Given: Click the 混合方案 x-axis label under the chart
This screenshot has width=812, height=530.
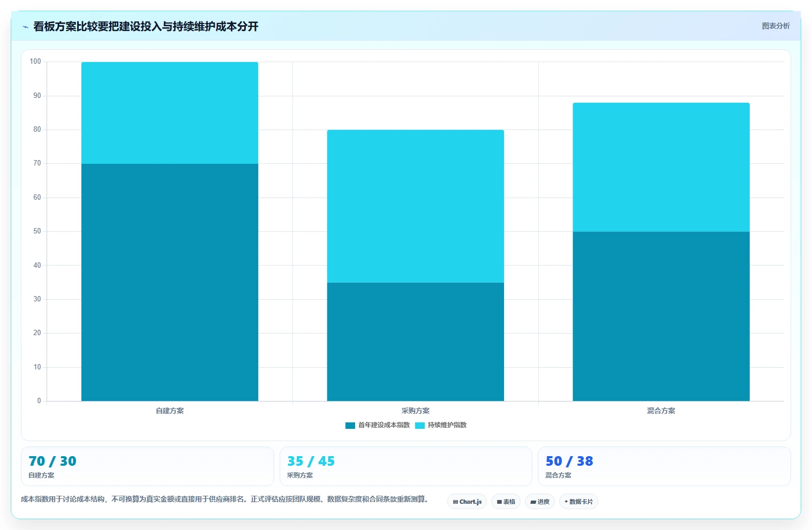Looking at the screenshot, I should click(661, 411).
